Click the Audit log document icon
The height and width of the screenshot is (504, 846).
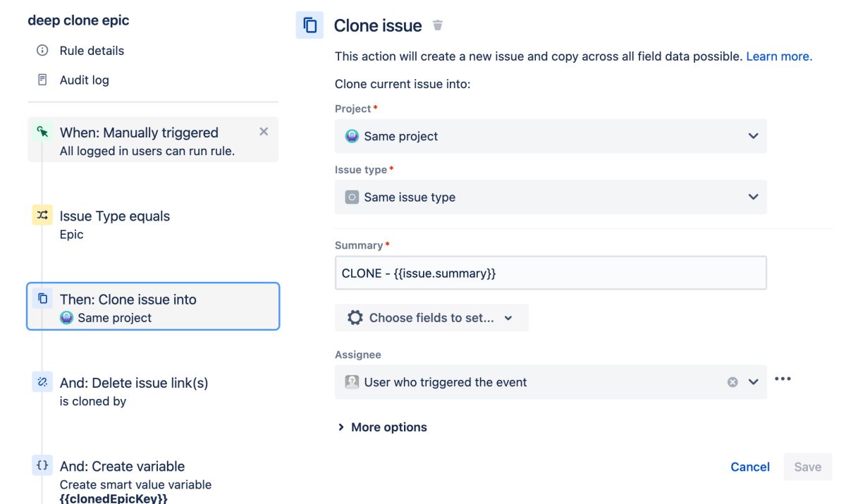(42, 80)
